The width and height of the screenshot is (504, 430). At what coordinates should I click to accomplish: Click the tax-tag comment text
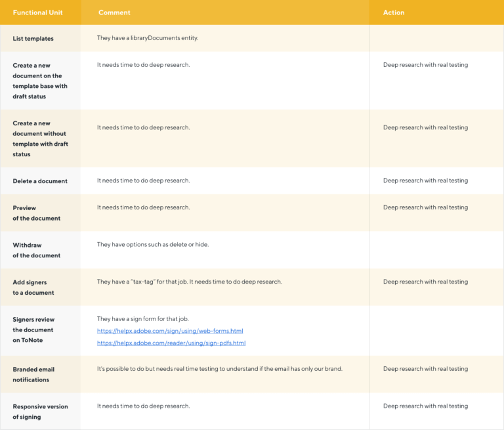[190, 282]
